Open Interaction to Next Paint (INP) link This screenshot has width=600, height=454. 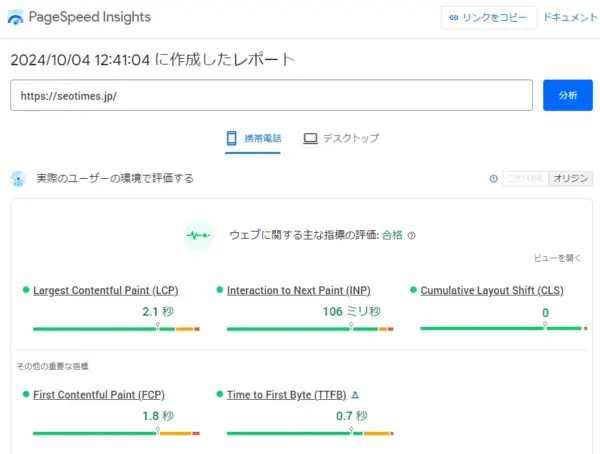coord(298,291)
